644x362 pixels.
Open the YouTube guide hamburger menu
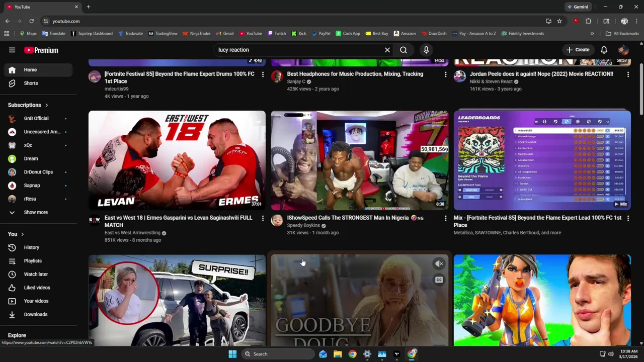pyautogui.click(x=12, y=50)
